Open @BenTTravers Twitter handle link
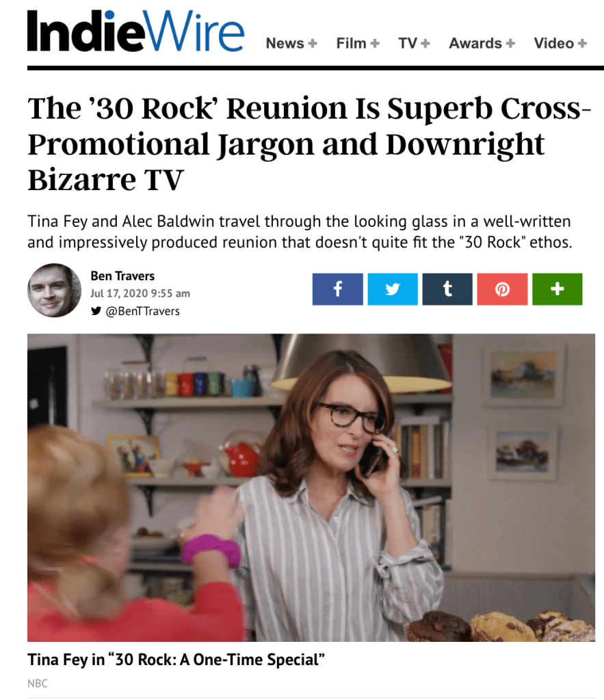Image resolution: width=604 pixels, height=700 pixels. pyautogui.click(x=142, y=311)
